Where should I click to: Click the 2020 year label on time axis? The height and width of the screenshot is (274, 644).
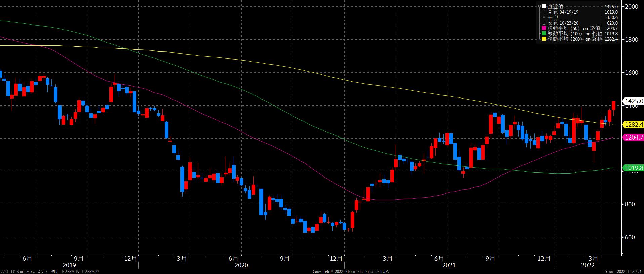tap(241, 265)
